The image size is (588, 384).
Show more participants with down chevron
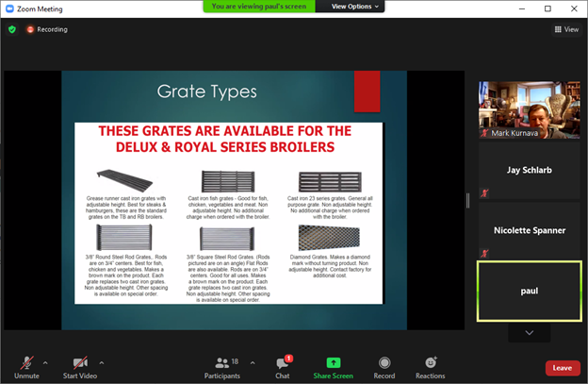(x=530, y=332)
